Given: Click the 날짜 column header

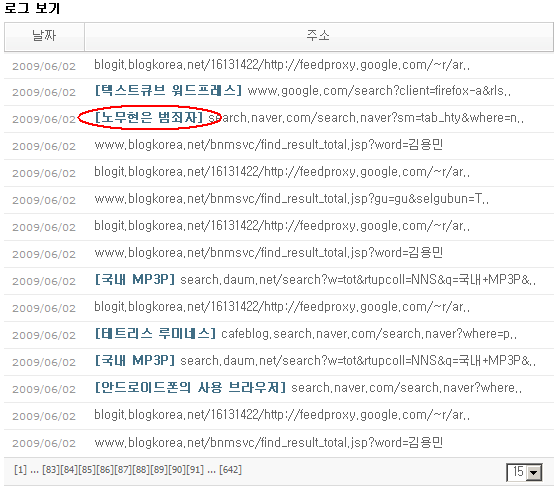Looking at the screenshot, I should pyautogui.click(x=44, y=37).
